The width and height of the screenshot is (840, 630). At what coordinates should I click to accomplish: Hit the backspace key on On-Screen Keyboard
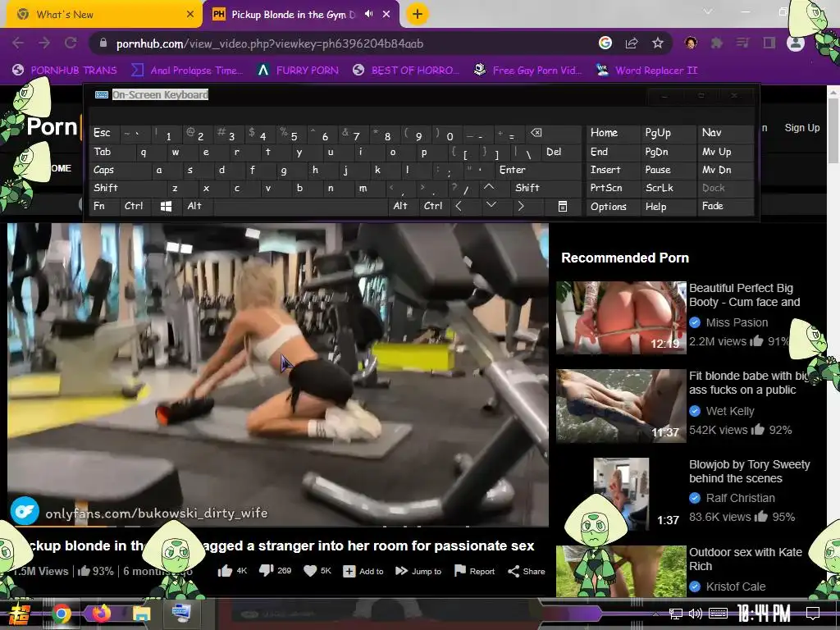click(536, 134)
